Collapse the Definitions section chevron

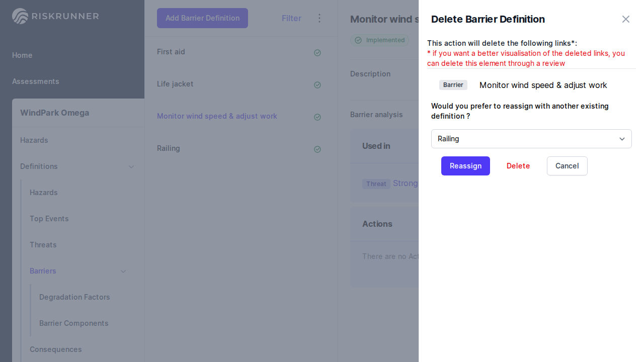131,166
